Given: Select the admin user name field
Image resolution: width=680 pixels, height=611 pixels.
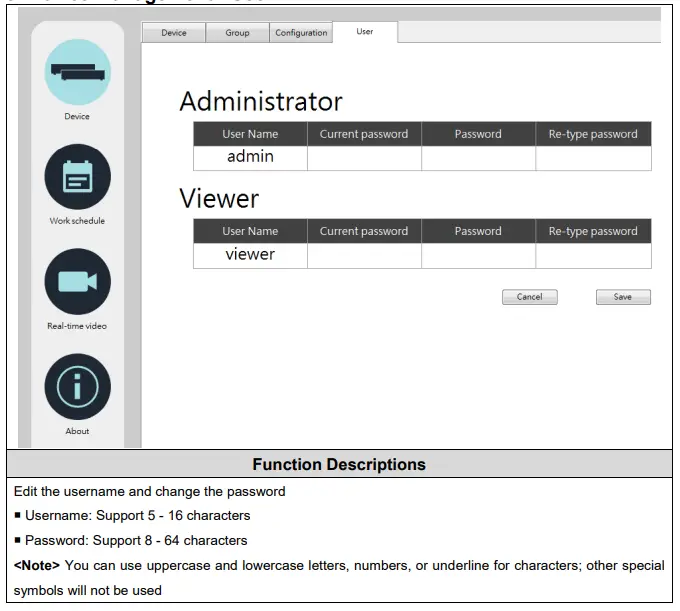Looking at the screenshot, I should click(x=250, y=158).
